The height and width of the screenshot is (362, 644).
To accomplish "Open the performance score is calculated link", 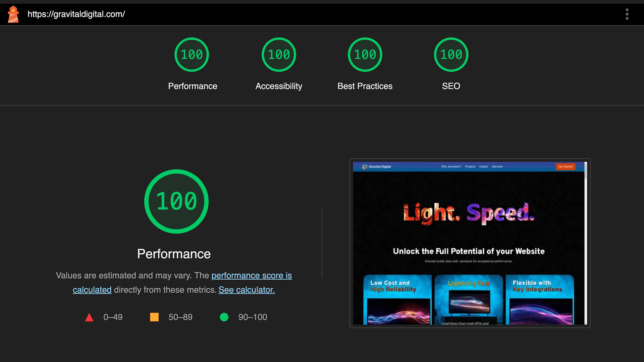I will click(x=252, y=276).
